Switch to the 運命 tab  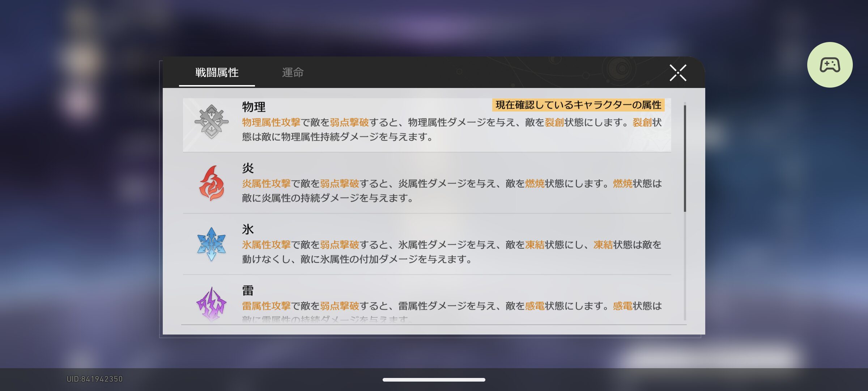point(293,72)
